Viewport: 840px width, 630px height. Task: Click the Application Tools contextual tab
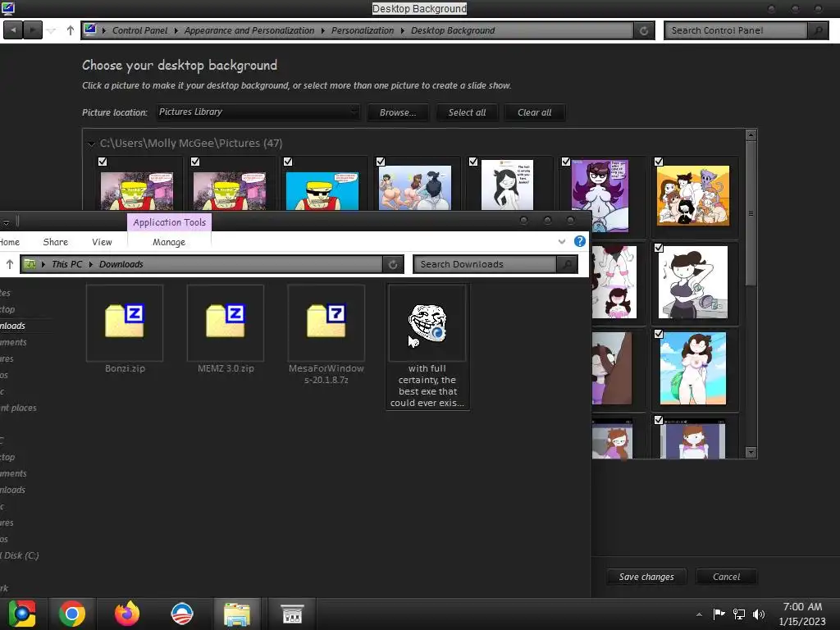[169, 222]
